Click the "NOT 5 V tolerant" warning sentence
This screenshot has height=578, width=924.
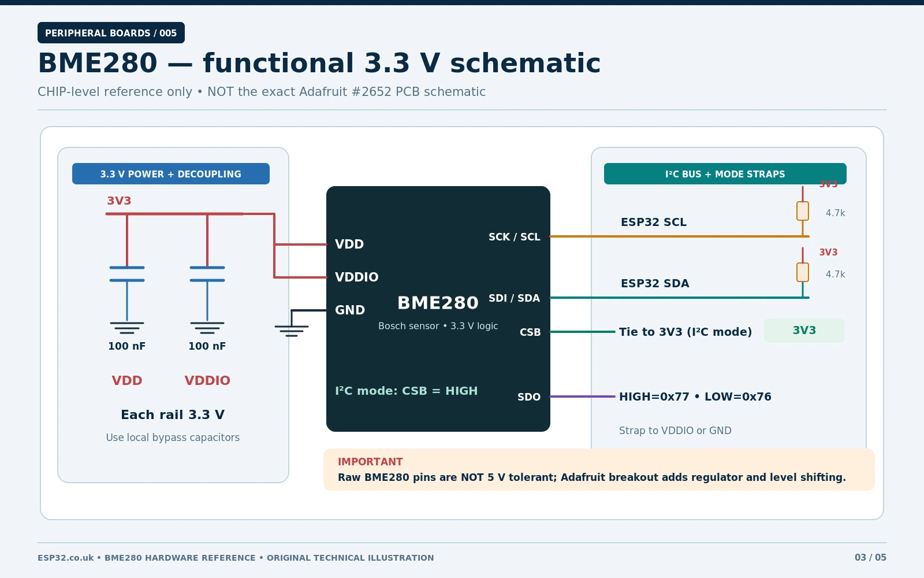592,477
